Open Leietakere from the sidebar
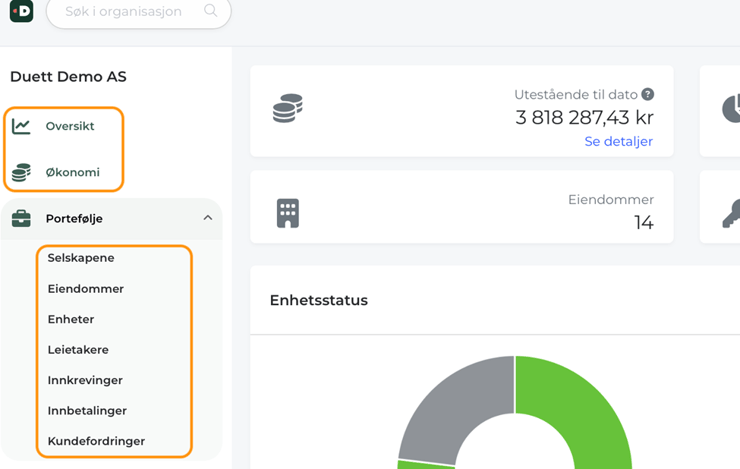The image size is (740, 469). [78, 350]
